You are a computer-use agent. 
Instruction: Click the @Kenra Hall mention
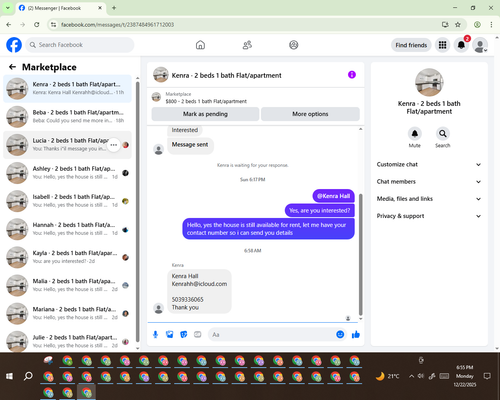(333, 196)
